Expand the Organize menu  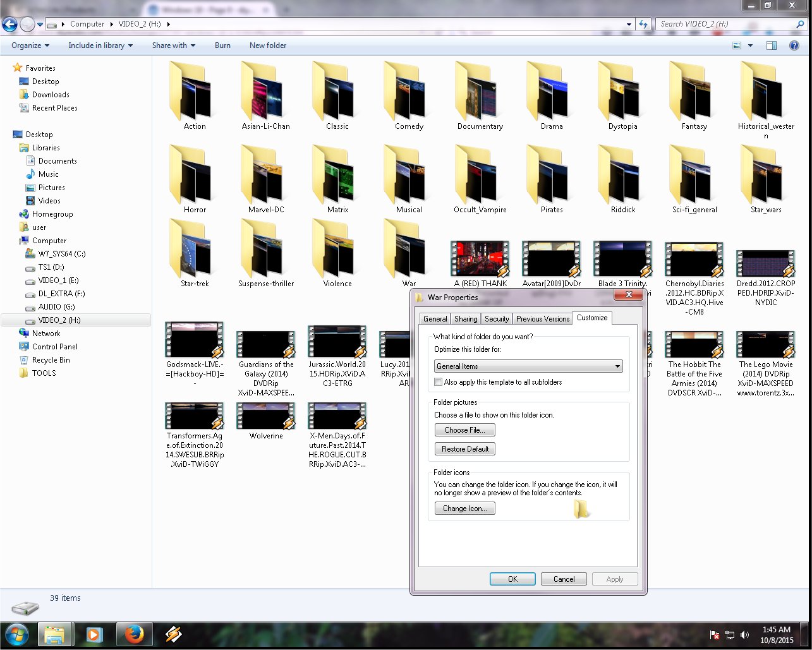pyautogui.click(x=30, y=45)
